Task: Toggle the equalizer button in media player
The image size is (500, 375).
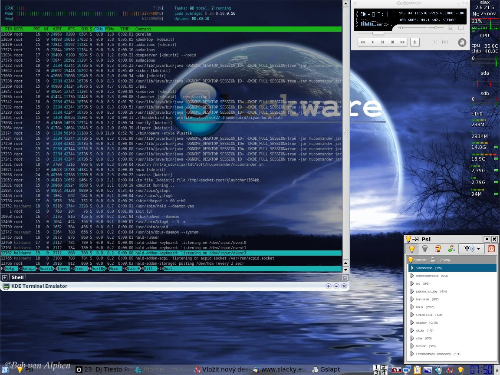Action: [451, 29]
